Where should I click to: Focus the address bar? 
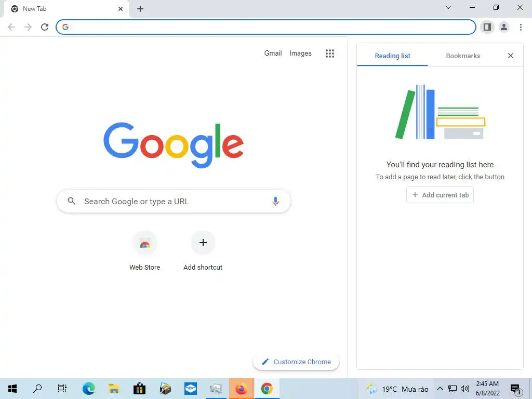(265, 27)
